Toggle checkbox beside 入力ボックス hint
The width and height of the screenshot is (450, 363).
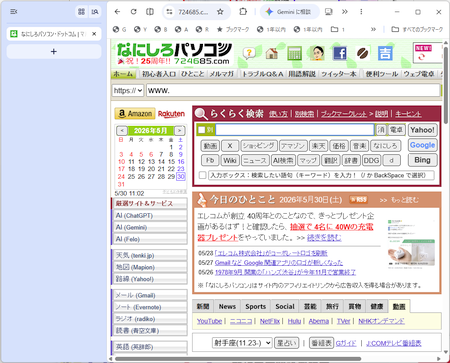click(202, 175)
